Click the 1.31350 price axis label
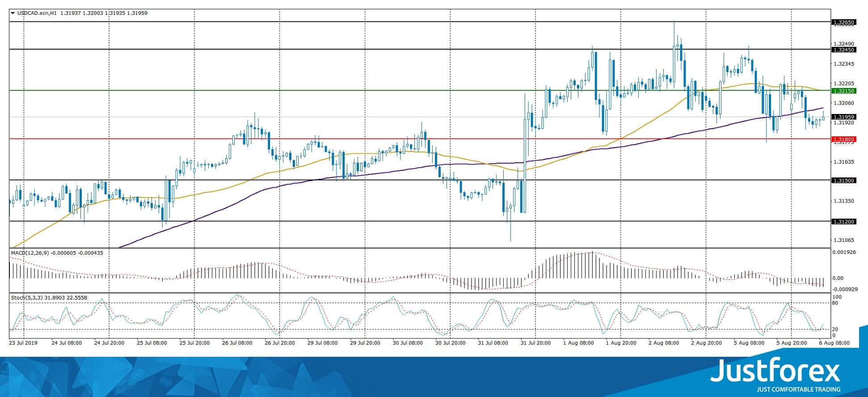The height and width of the screenshot is (397, 868). (x=844, y=201)
